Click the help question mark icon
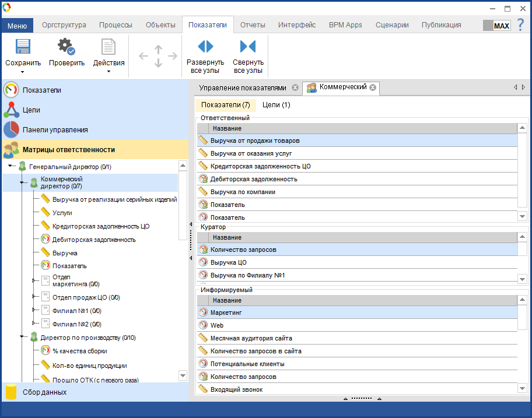Image resolution: width=532 pixels, height=418 pixels. [520, 25]
